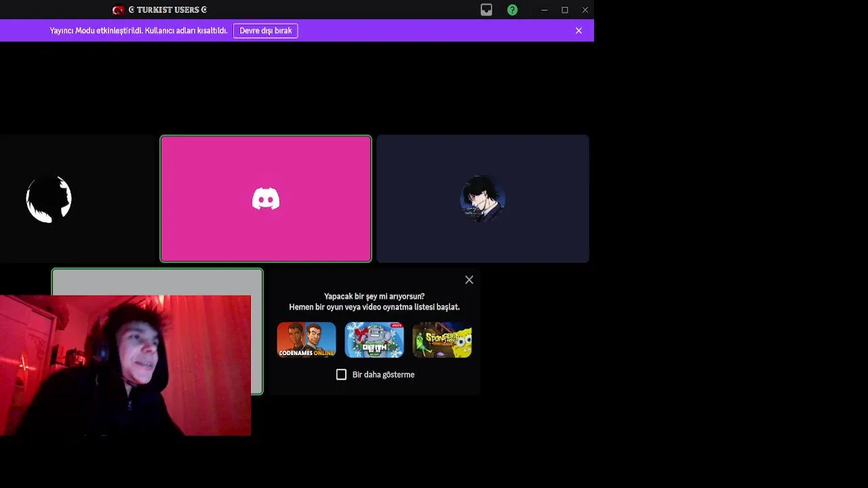Screen dimensions: 868x488
Task: Open the Discord inbox icon
Action: [486, 9]
